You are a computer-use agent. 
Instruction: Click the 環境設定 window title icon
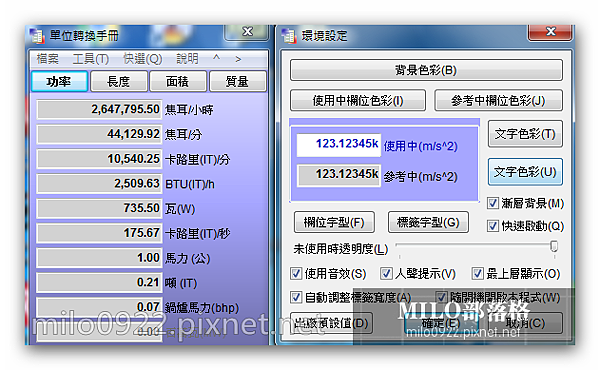(x=289, y=36)
